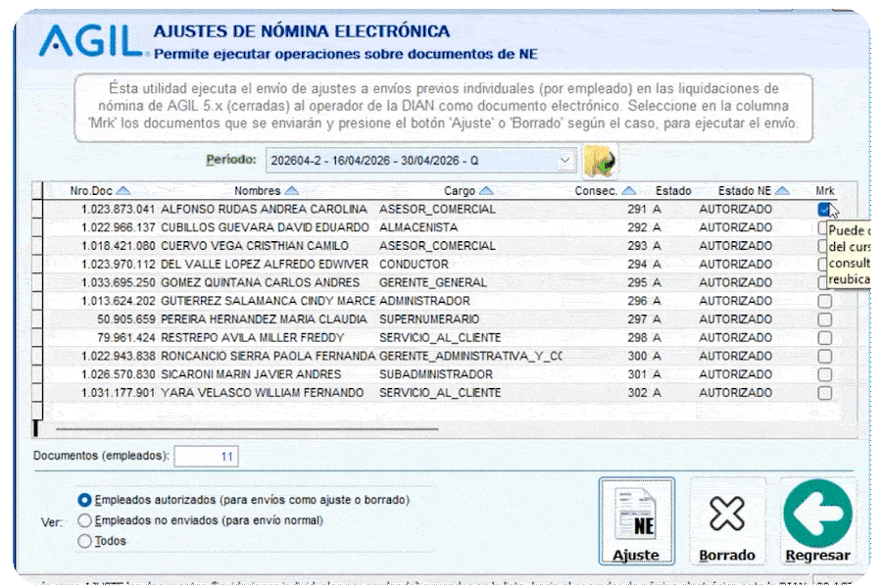
Task: Click the SUBADMINISTRADOR cargo cell
Action: coord(436,374)
